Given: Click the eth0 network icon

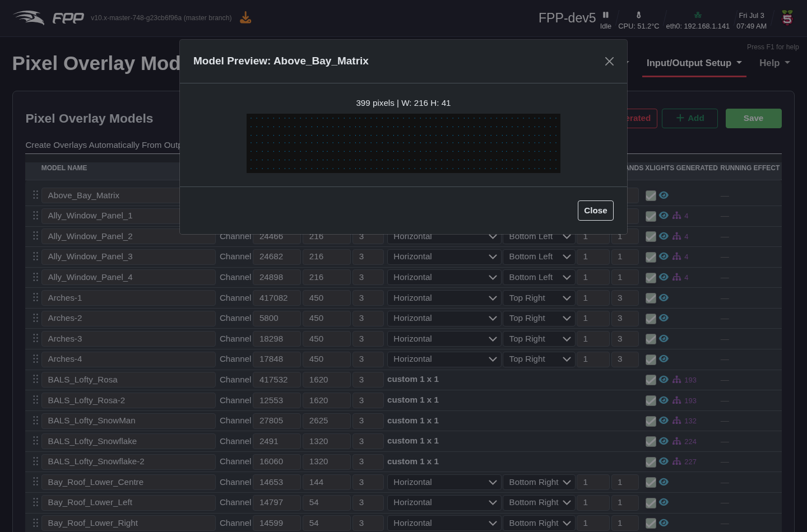Looking at the screenshot, I should (698, 15).
